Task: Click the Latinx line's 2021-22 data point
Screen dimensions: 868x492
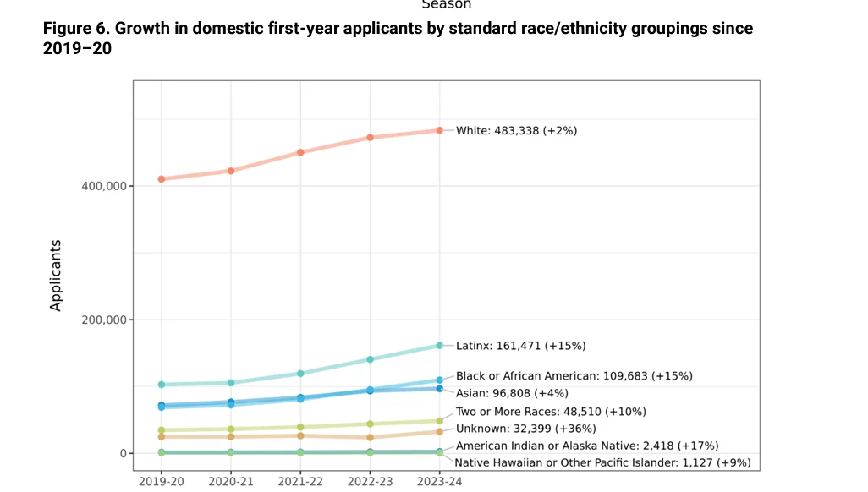Action: click(300, 374)
